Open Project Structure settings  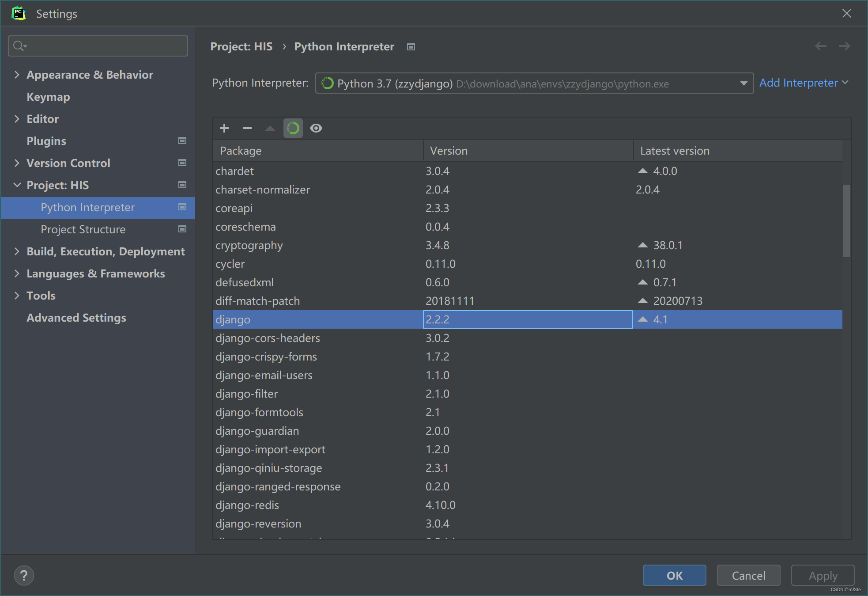coord(83,229)
